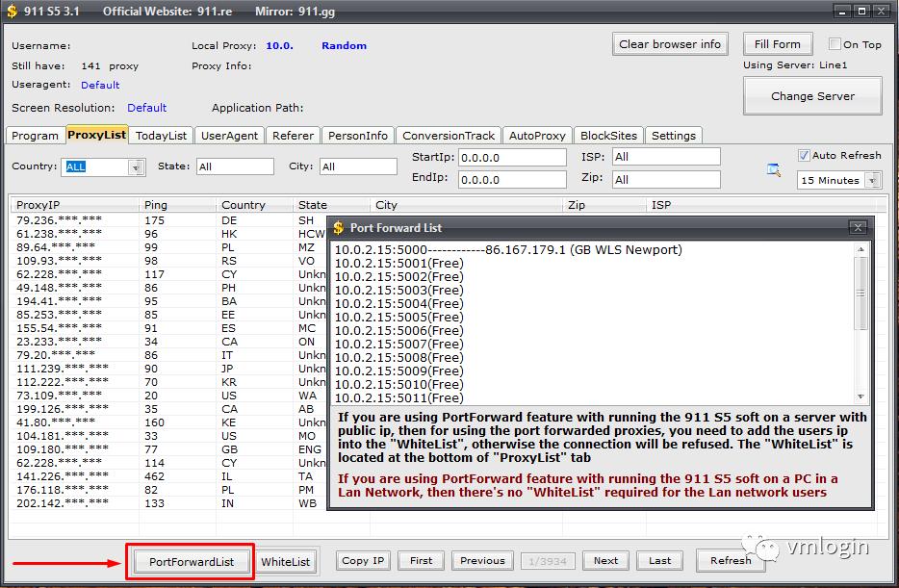Expand the 15 Minutes refresh interval dropdown
The image size is (899, 588).
[872, 181]
